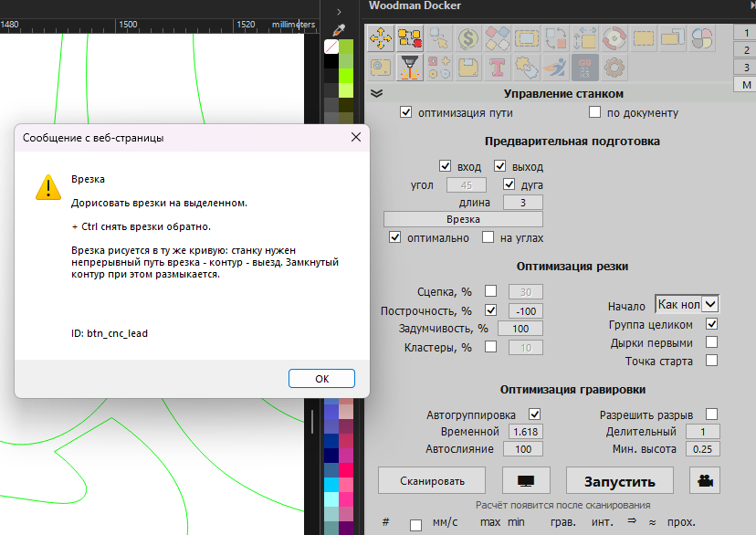756x535 pixels.
Task: Pick the bright green palette swatch
Action: tap(346, 76)
